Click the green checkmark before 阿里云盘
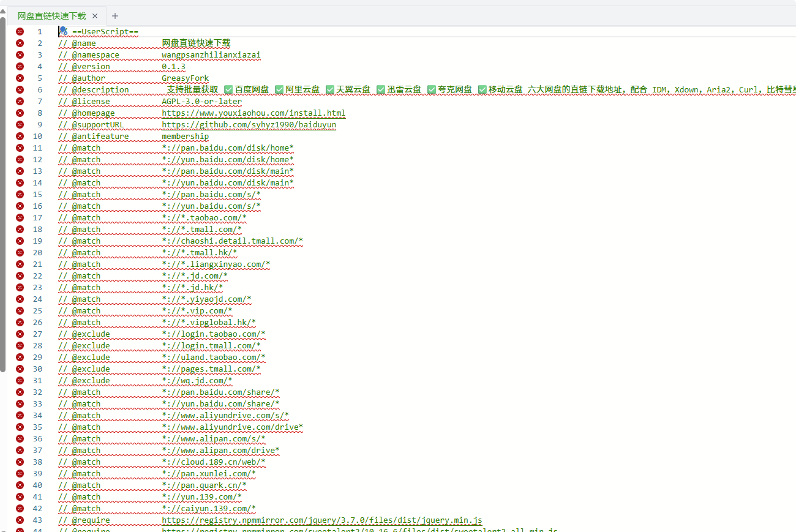The width and height of the screenshot is (796, 532). point(279,90)
